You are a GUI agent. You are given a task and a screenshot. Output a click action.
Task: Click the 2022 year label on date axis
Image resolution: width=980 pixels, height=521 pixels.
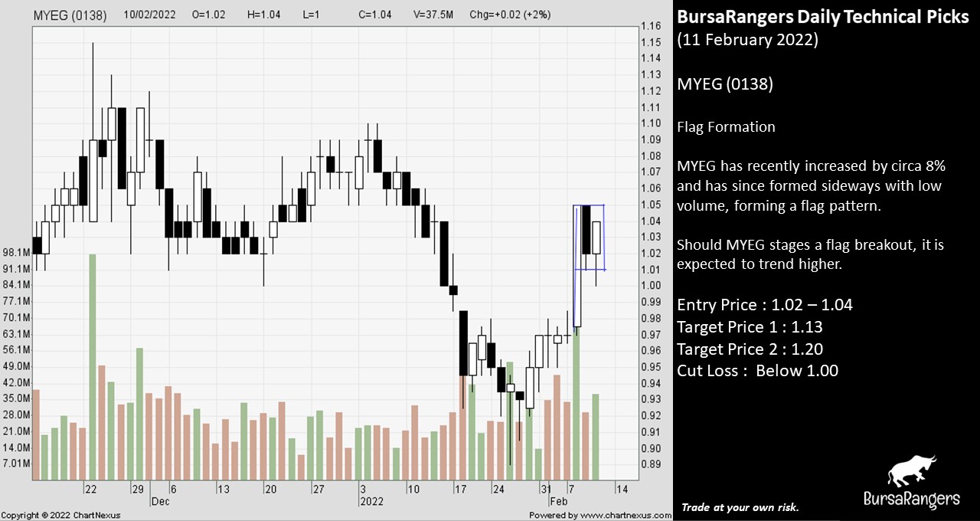pyautogui.click(x=372, y=501)
